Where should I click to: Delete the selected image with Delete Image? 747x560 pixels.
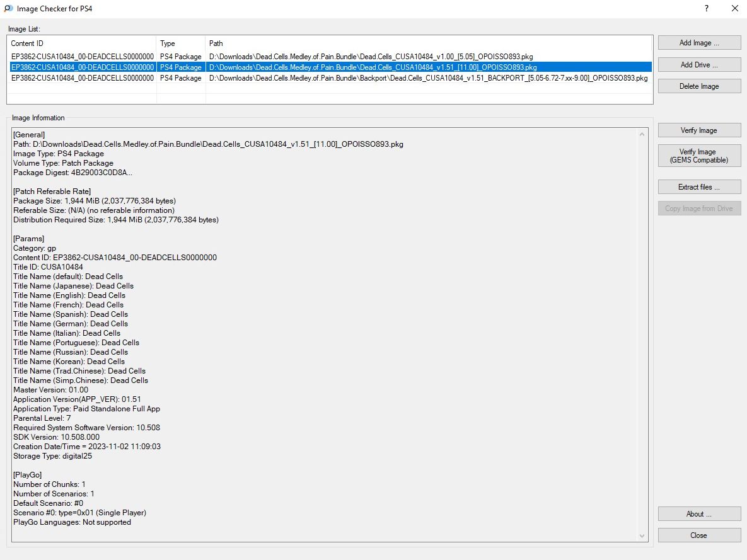[x=699, y=86]
